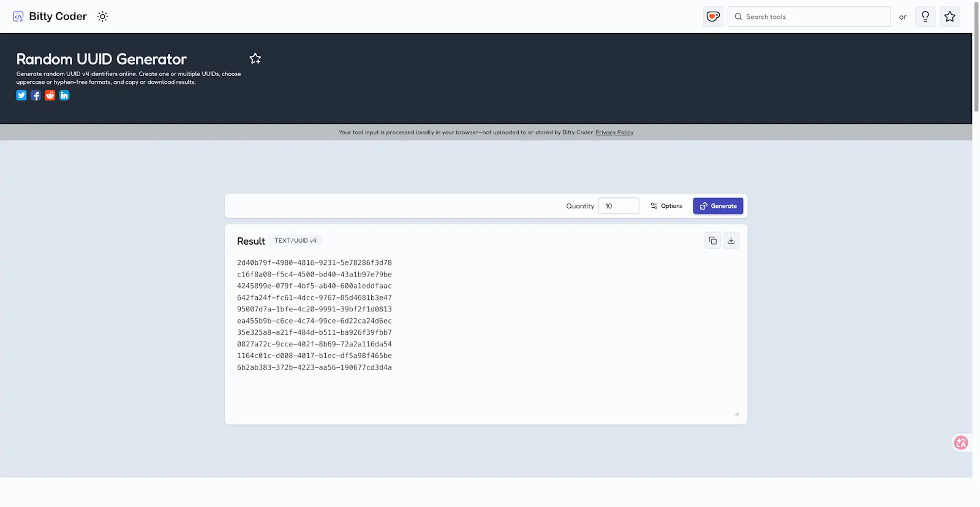
Task: Share on LinkedIn icon
Action: 64,95
